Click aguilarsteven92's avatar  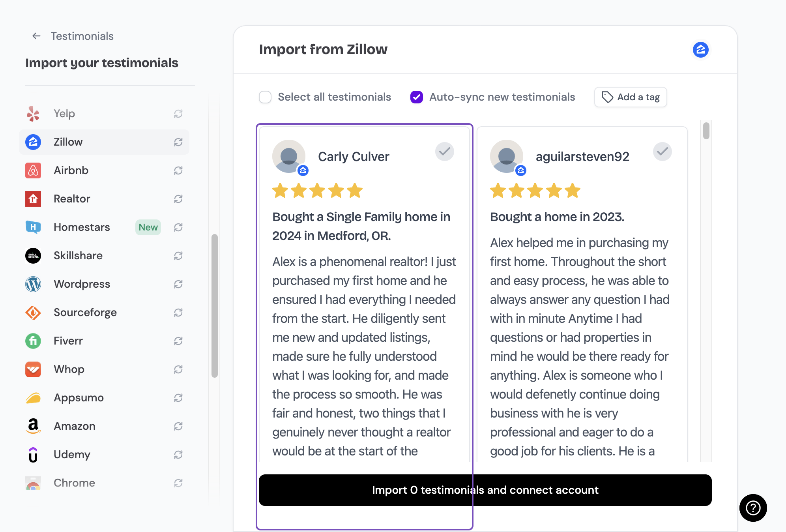pos(507,156)
